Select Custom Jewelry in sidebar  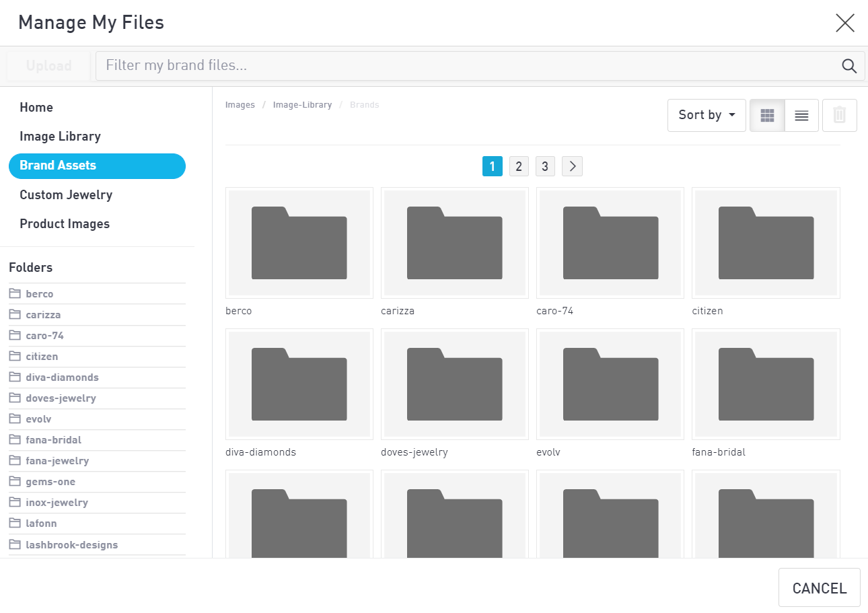[66, 195]
